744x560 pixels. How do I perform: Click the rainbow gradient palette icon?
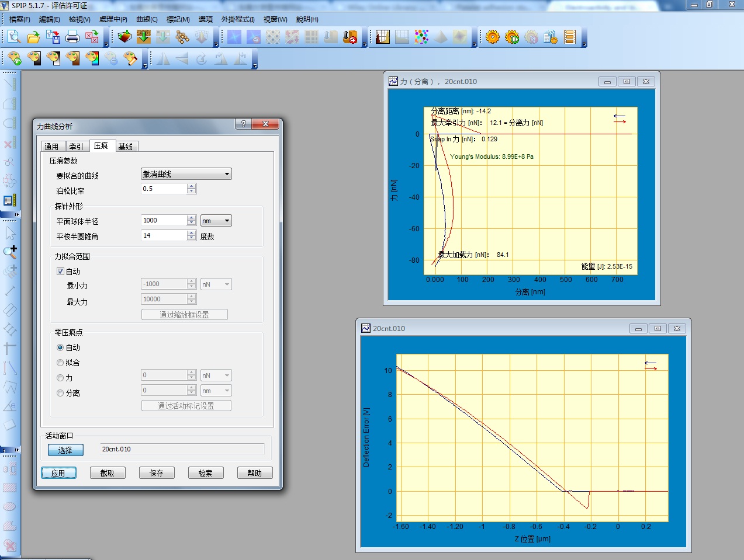coord(92,58)
